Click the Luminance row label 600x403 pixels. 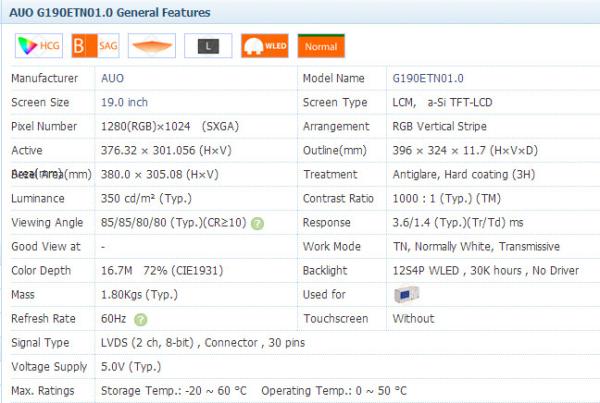click(x=38, y=199)
